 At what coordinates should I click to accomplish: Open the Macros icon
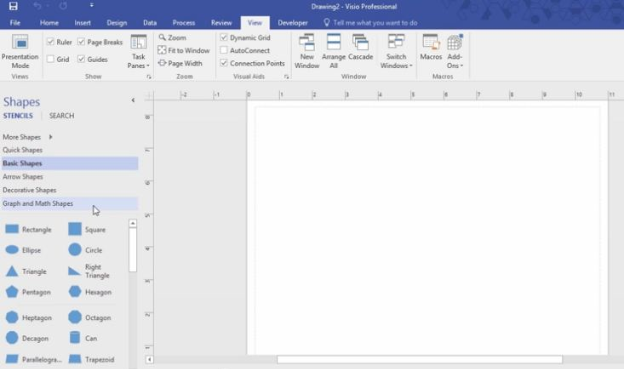point(431,42)
